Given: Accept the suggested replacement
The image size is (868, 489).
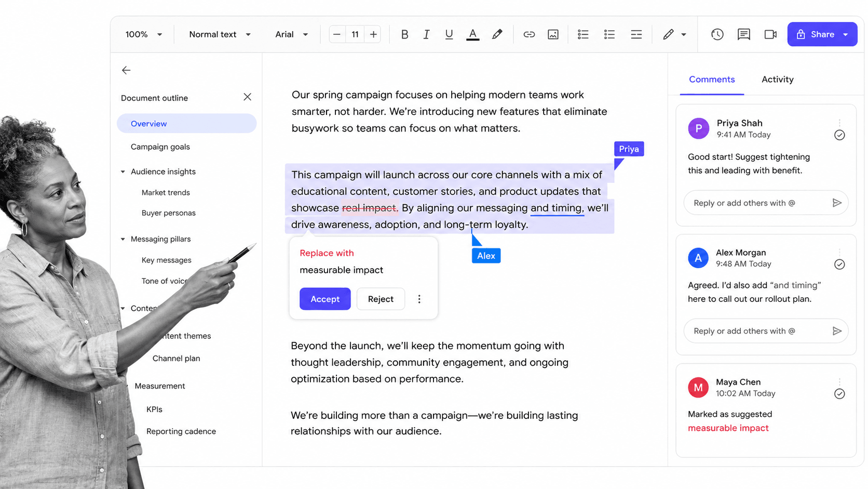Looking at the screenshot, I should click(x=325, y=299).
